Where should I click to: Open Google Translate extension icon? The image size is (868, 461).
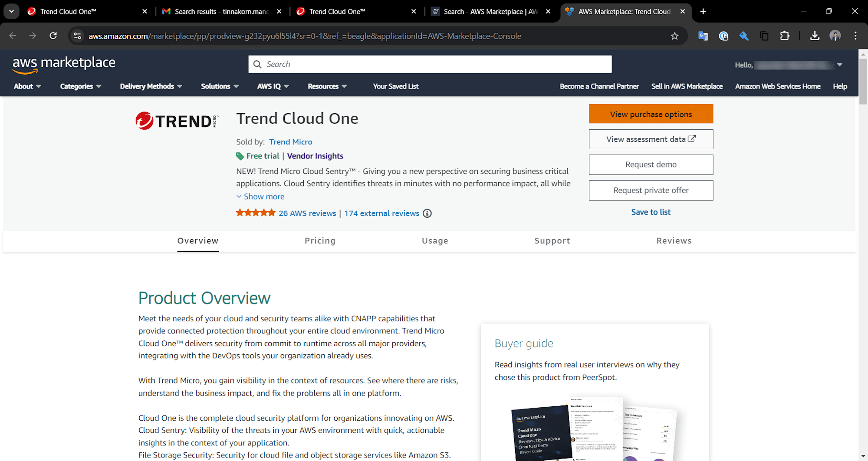703,36
